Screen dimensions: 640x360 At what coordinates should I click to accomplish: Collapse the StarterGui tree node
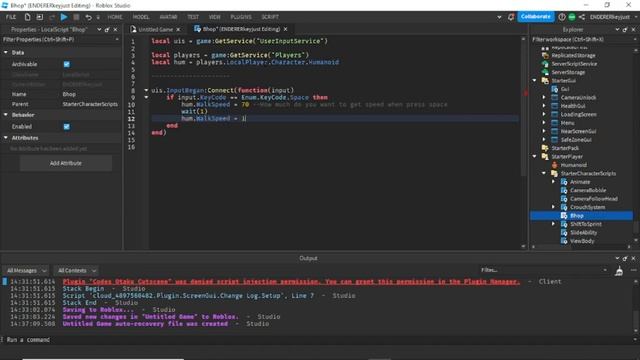click(534, 80)
